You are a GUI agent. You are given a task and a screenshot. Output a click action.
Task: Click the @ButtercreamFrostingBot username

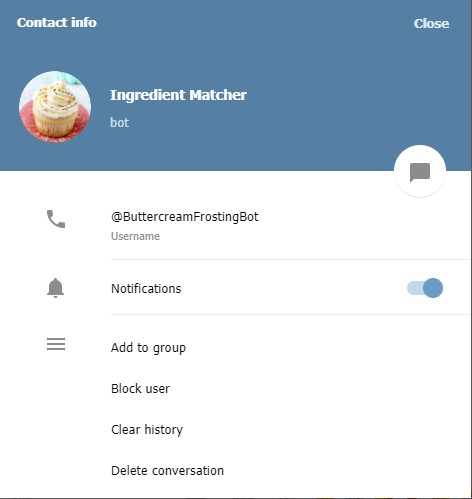(x=185, y=217)
